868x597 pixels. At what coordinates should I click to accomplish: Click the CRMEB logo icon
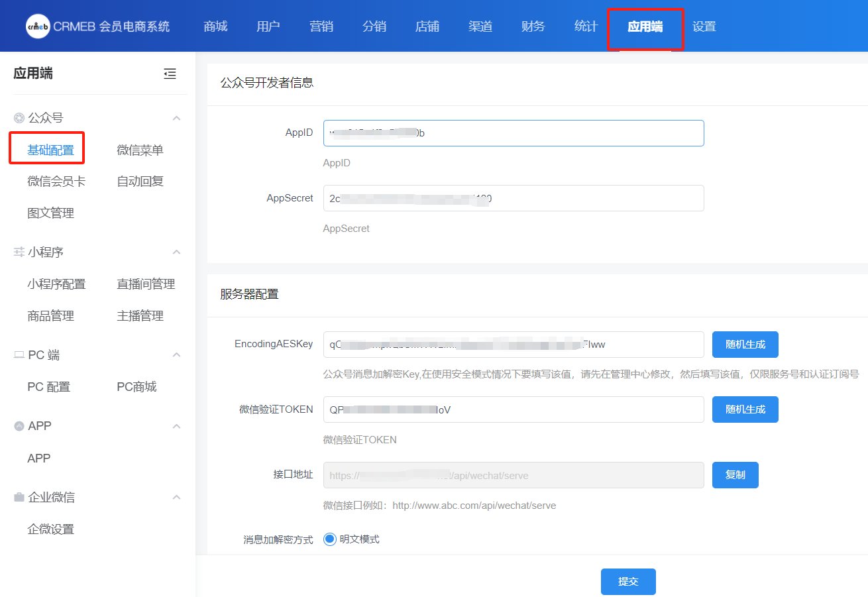(38, 27)
